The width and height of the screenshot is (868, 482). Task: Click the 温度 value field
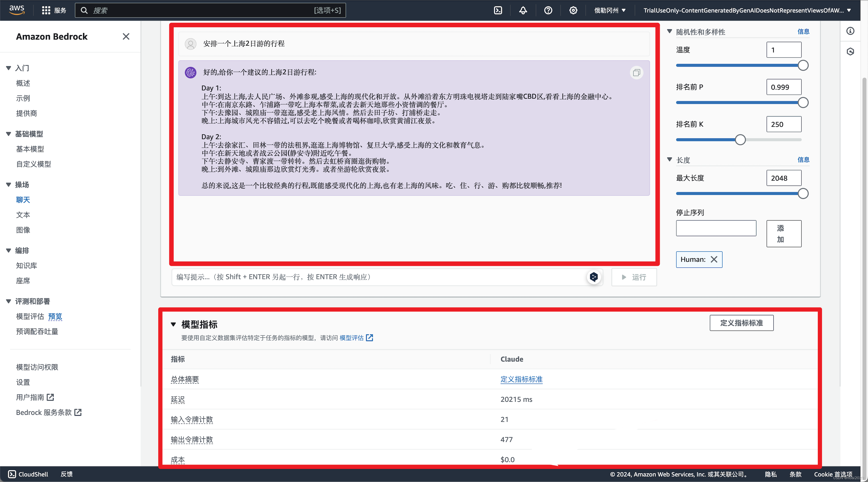[784, 50]
